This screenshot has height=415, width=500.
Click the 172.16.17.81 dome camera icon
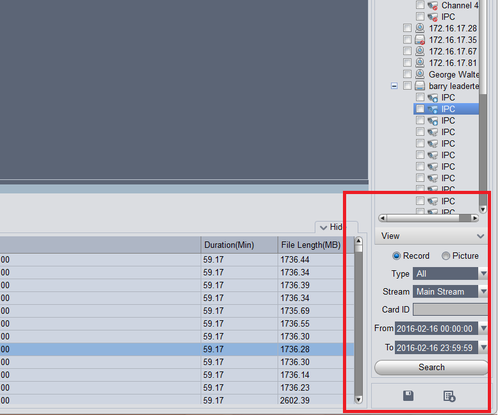click(x=420, y=63)
